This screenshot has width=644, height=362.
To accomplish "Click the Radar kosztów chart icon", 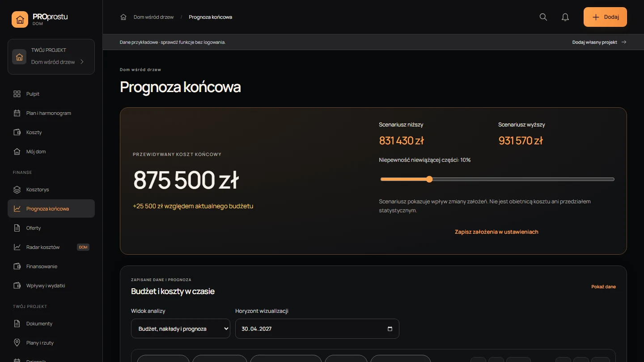I will click(17, 247).
